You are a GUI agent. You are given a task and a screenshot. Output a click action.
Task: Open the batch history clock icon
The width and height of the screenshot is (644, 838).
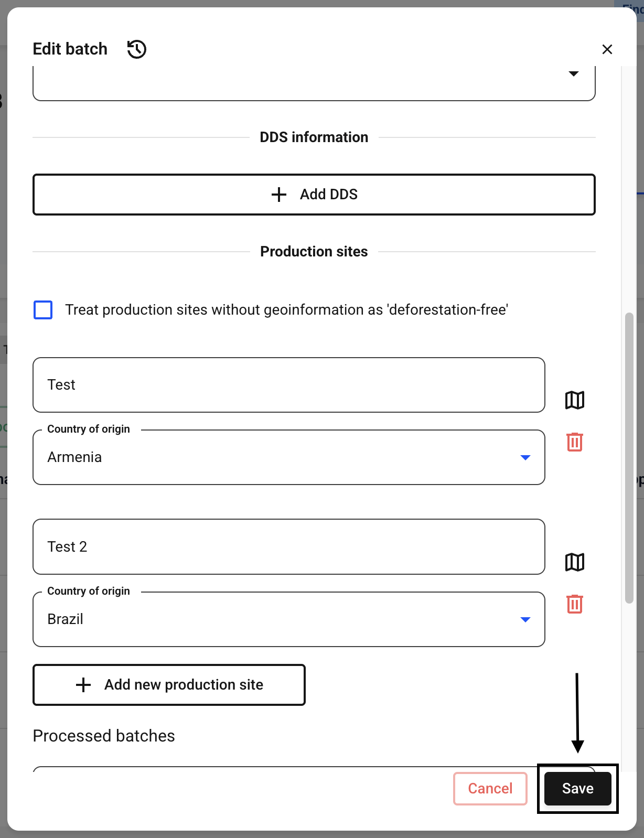(137, 49)
